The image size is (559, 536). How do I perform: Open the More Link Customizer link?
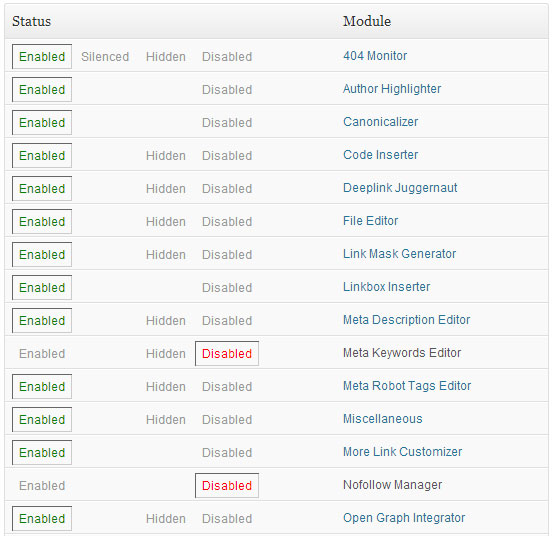pos(402,451)
